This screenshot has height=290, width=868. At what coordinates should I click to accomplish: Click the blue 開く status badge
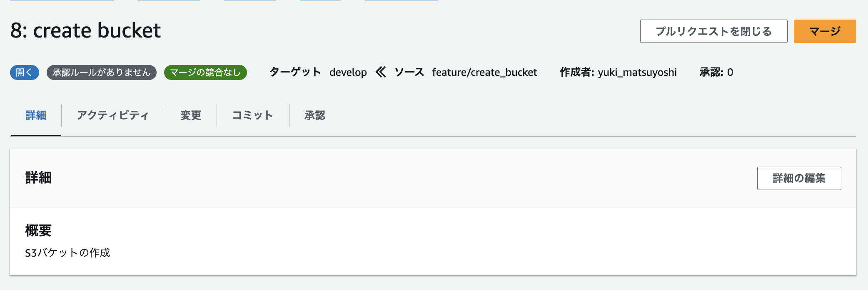(25, 72)
